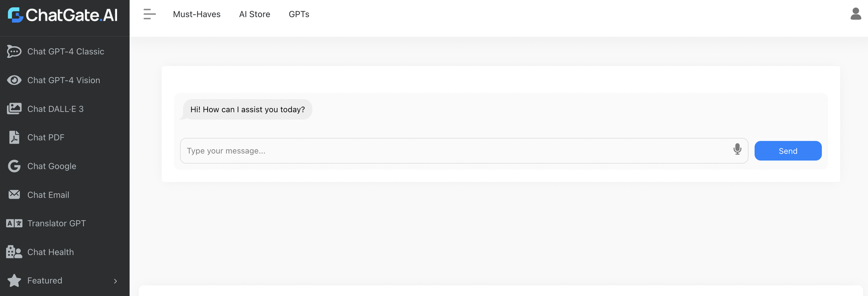This screenshot has height=296, width=868.
Task: Click the greeting message bubble
Action: [247, 109]
